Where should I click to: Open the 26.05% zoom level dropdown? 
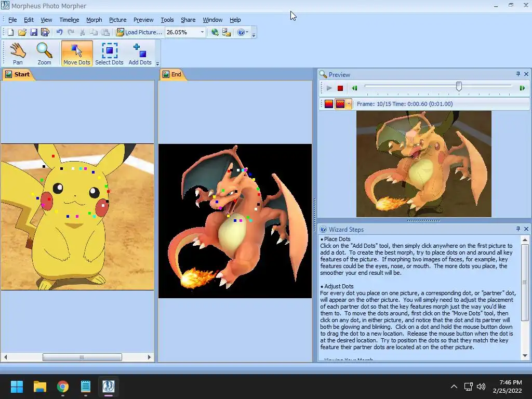(x=202, y=32)
